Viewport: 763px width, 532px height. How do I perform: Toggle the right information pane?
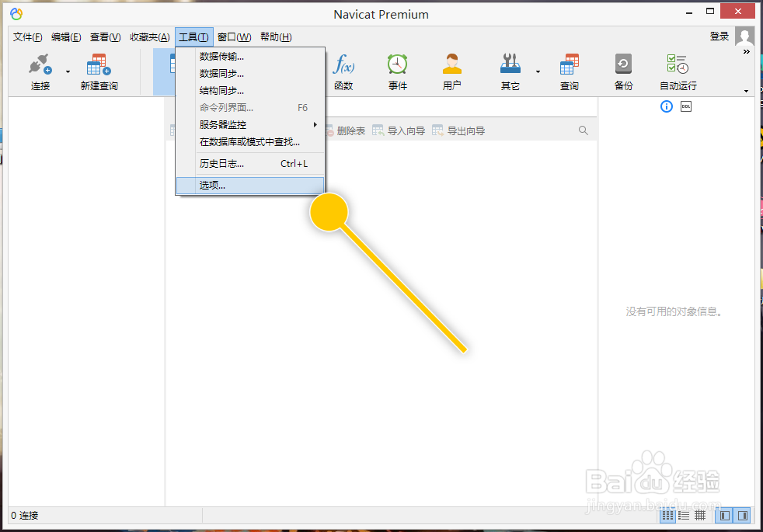[x=743, y=516]
